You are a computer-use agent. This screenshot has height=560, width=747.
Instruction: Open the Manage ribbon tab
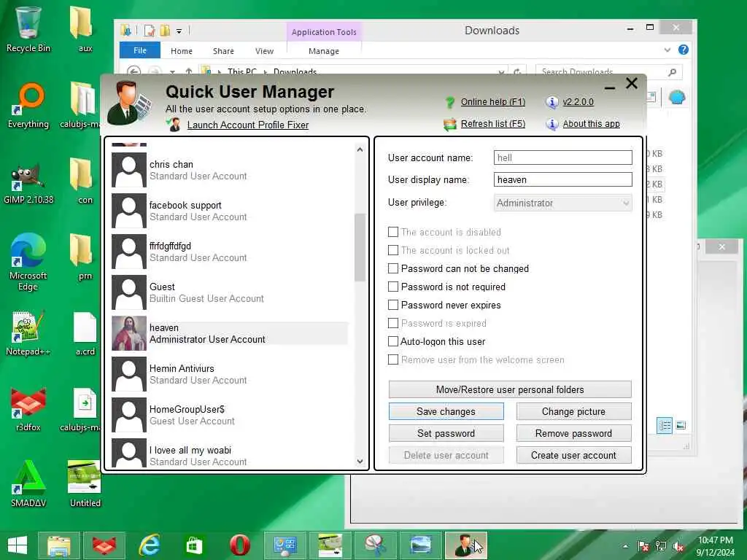(x=324, y=51)
